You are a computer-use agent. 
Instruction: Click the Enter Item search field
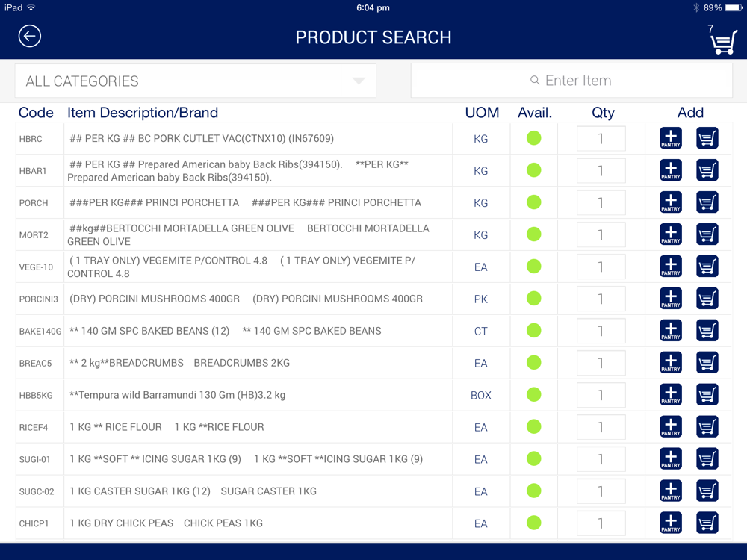click(x=571, y=81)
